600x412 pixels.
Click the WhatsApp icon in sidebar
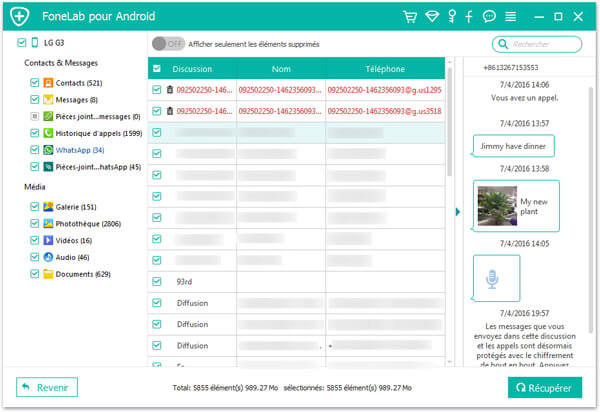[x=48, y=150]
